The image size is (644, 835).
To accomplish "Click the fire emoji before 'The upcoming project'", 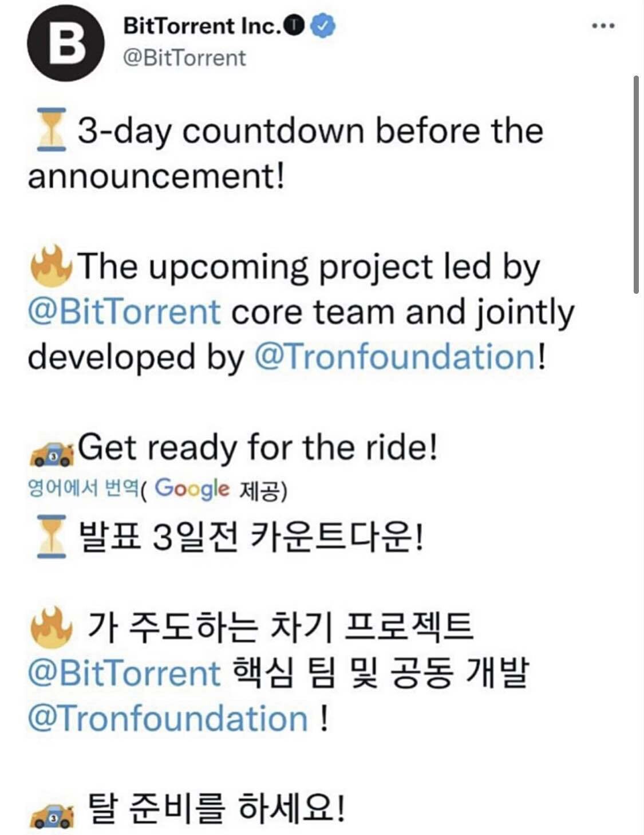I will pos(51,266).
